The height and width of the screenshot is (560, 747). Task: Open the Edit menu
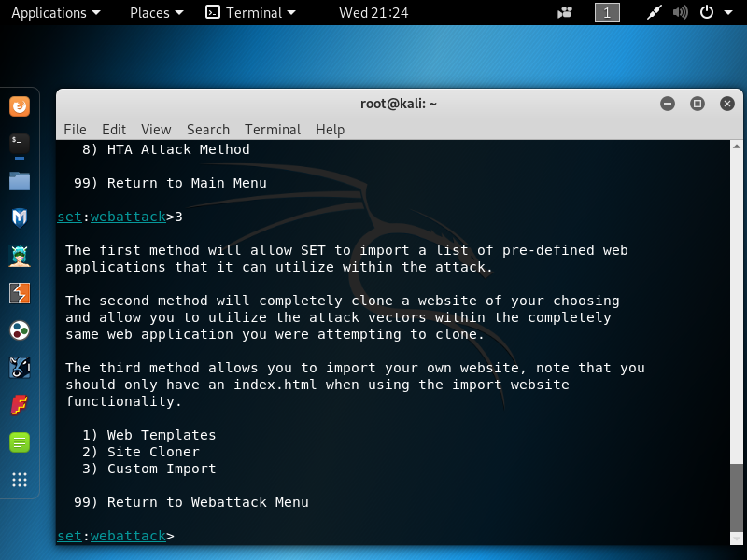tap(114, 130)
